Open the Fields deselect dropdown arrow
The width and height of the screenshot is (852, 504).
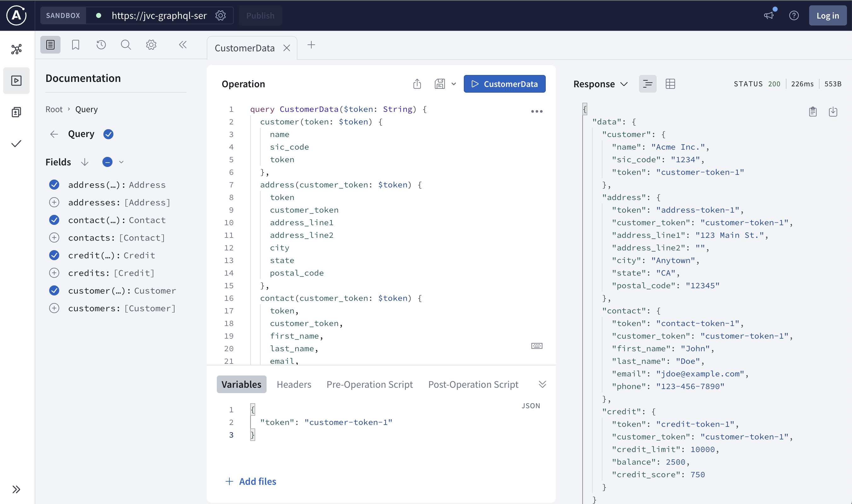click(x=121, y=162)
